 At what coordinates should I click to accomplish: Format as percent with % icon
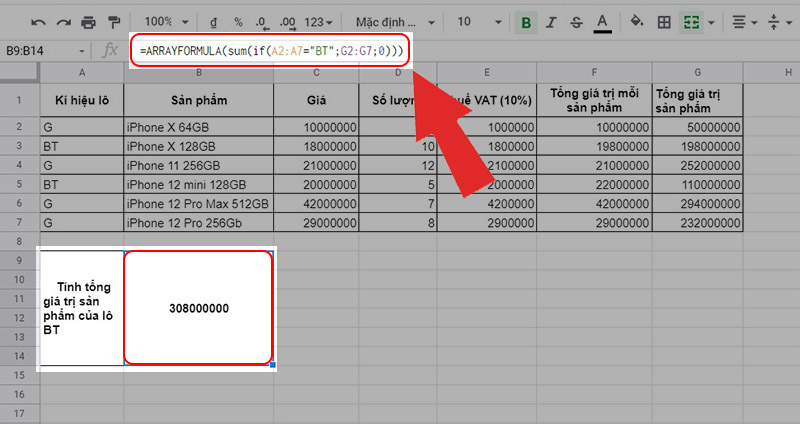(x=238, y=21)
